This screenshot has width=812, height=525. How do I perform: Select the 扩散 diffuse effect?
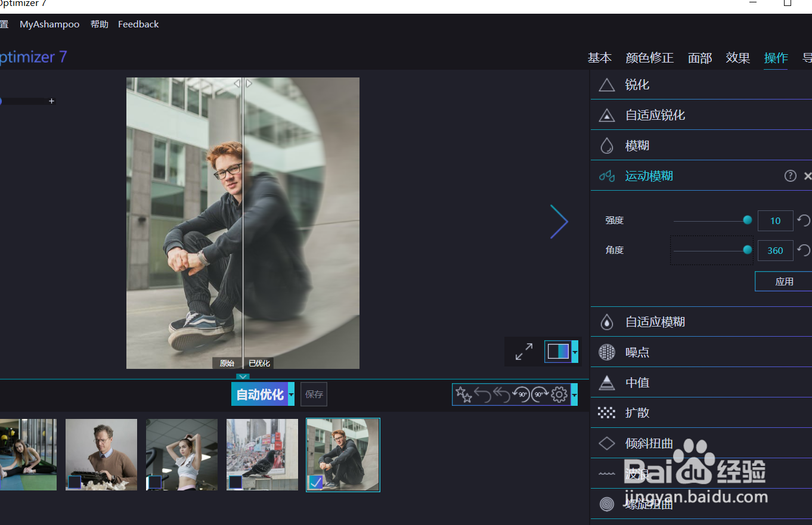[x=637, y=412]
